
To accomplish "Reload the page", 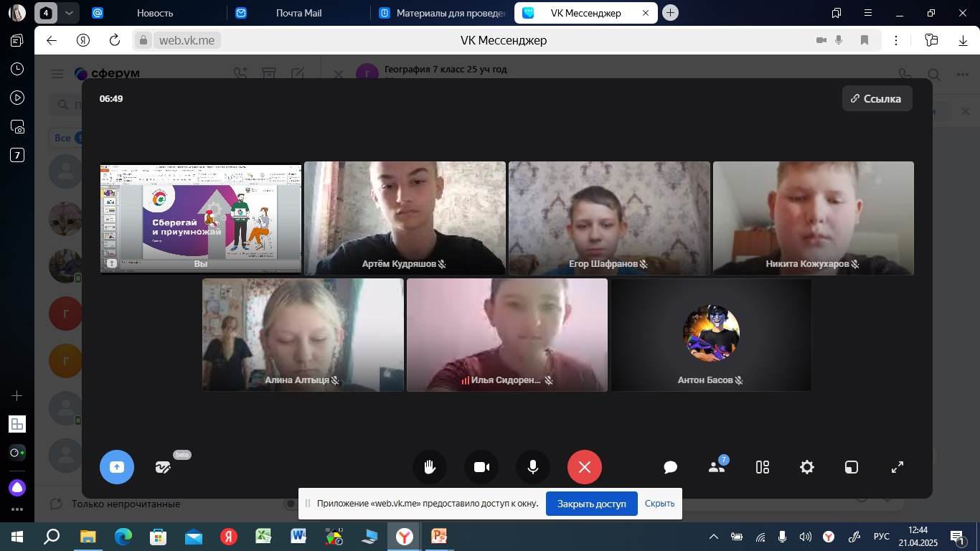I will pos(115,40).
